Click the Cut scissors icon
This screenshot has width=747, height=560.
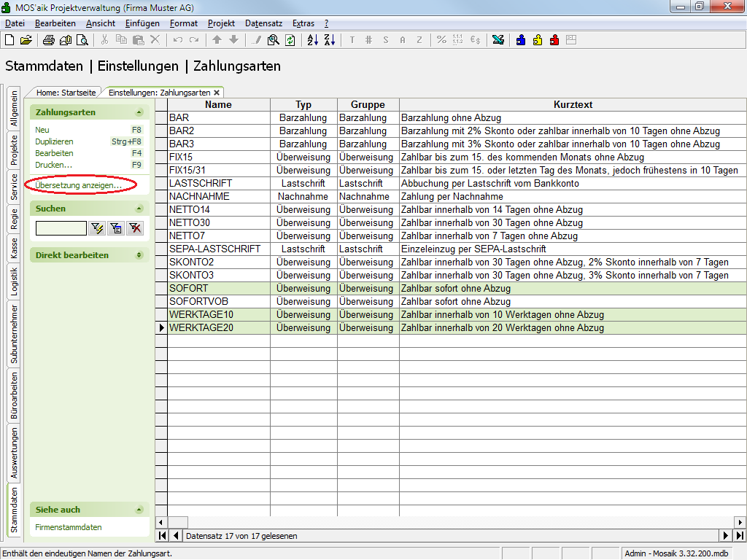click(x=104, y=40)
